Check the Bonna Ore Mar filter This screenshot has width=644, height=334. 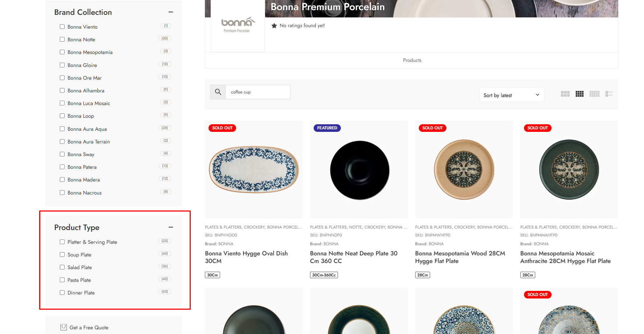(x=62, y=78)
